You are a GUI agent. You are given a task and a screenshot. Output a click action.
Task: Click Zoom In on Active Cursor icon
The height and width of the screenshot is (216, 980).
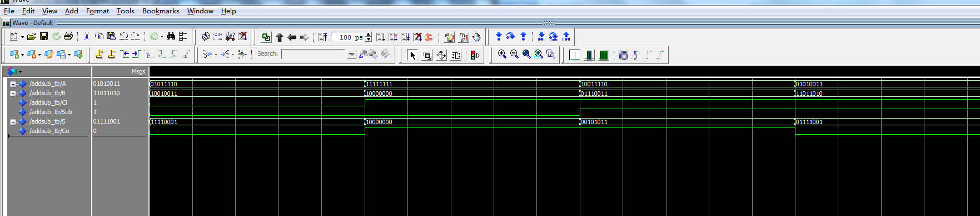coord(539,55)
